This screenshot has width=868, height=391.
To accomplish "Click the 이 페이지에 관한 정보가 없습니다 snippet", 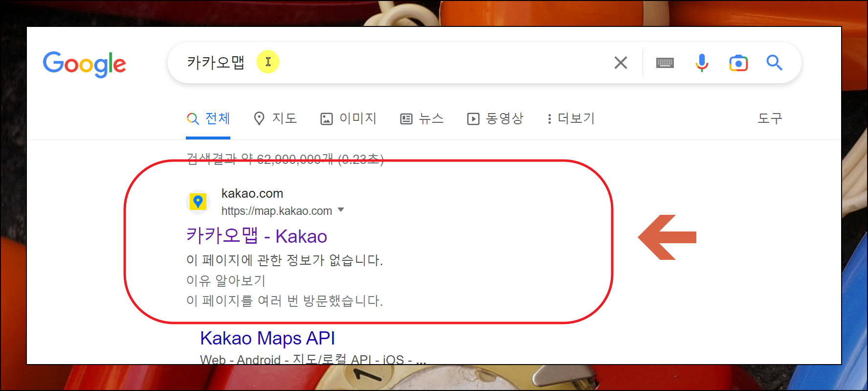I will [285, 260].
